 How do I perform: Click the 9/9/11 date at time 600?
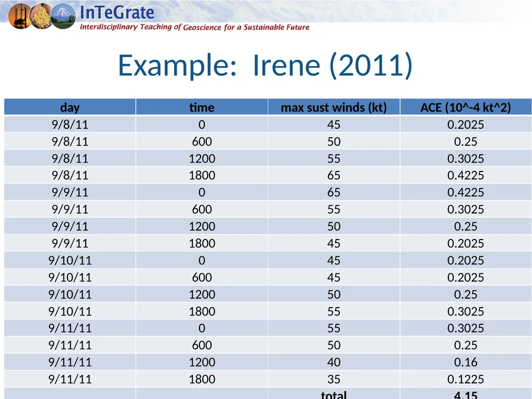point(70,209)
